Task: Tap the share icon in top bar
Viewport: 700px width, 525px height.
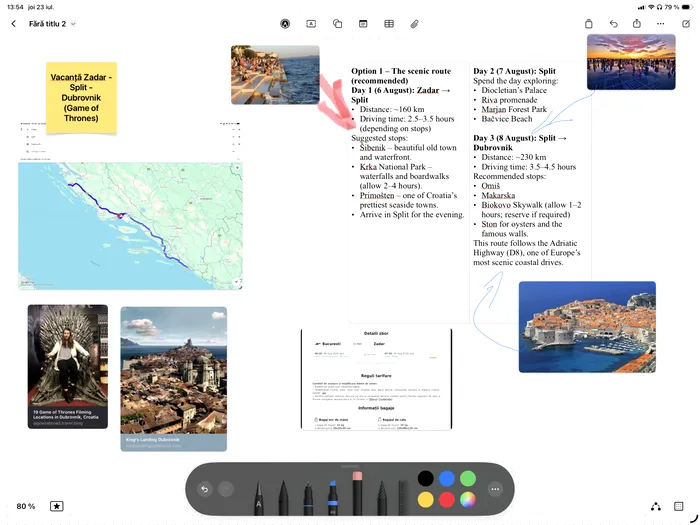Action: (637, 24)
